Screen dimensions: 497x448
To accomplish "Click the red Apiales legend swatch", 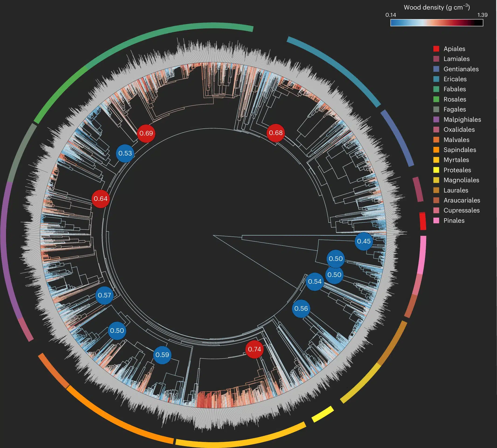I will (436, 49).
